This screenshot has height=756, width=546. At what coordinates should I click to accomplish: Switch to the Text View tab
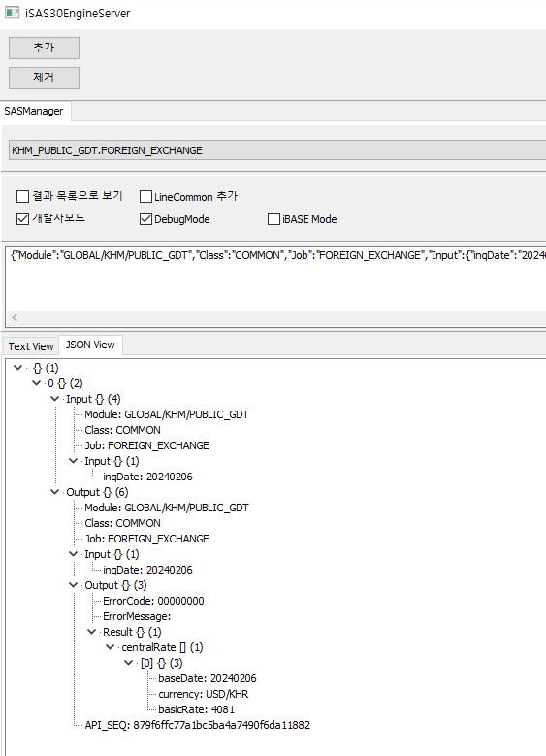click(31, 346)
